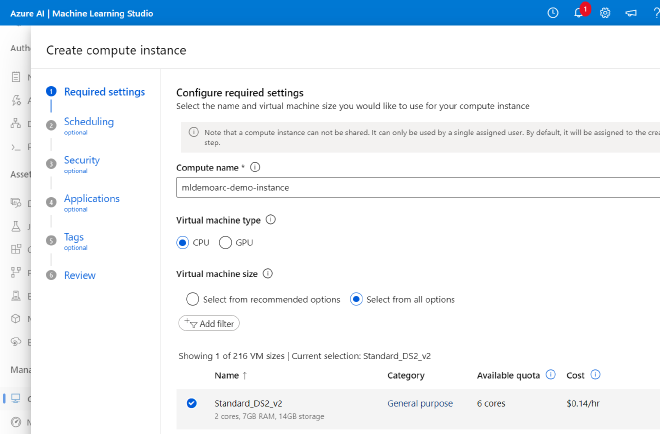Screen dimensions: 660x434
Task: Click the notebook icon in left sidebar
Action: coord(16,77)
